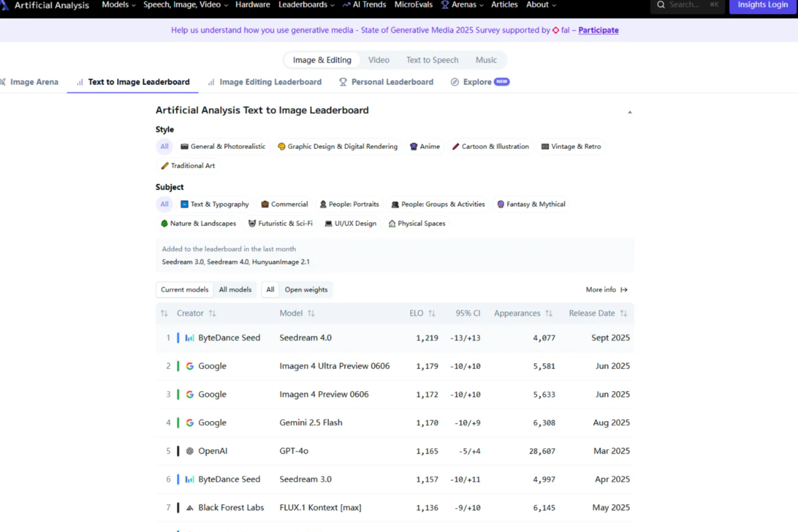Click the Physical Spaces house icon

tap(392, 223)
